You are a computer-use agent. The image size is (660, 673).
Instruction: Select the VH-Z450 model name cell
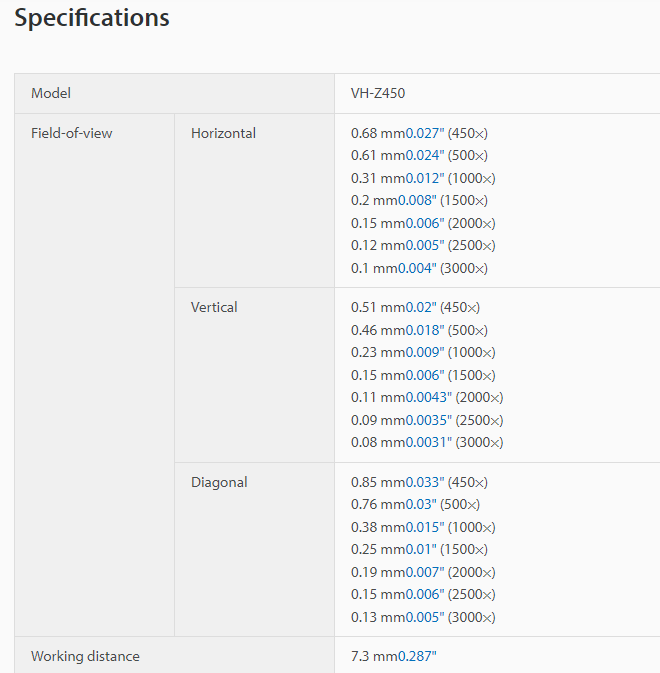click(378, 93)
